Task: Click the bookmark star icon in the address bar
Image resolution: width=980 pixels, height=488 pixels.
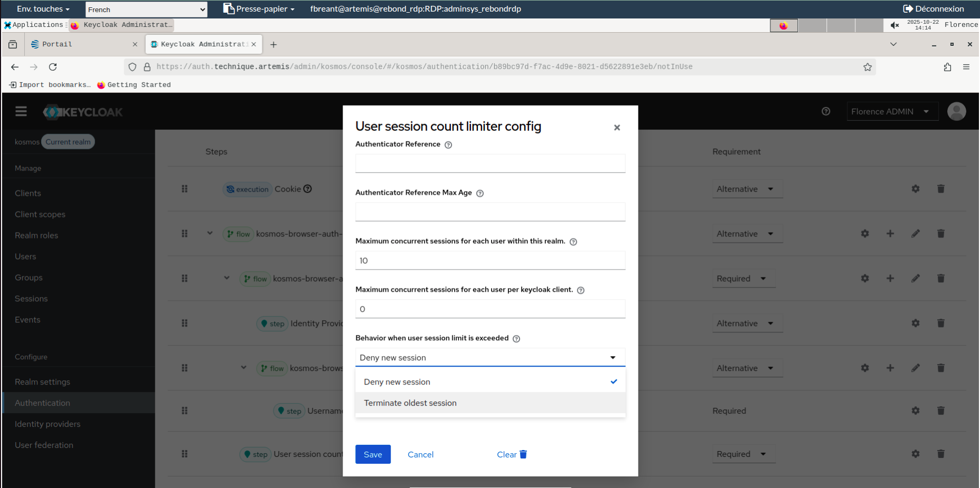Action: pos(868,67)
